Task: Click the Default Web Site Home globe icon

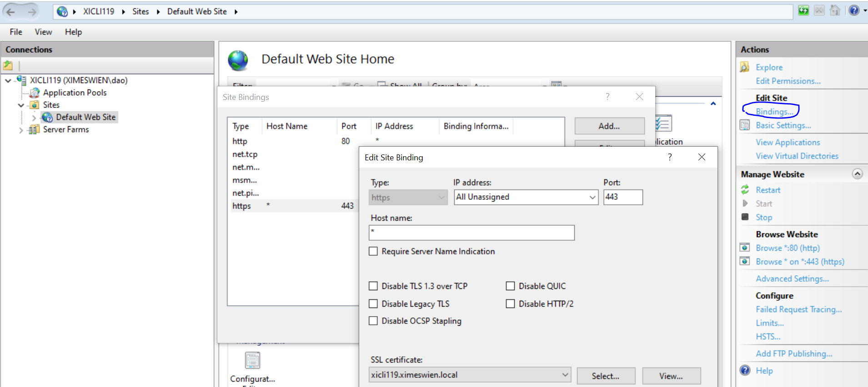Action: tap(238, 60)
